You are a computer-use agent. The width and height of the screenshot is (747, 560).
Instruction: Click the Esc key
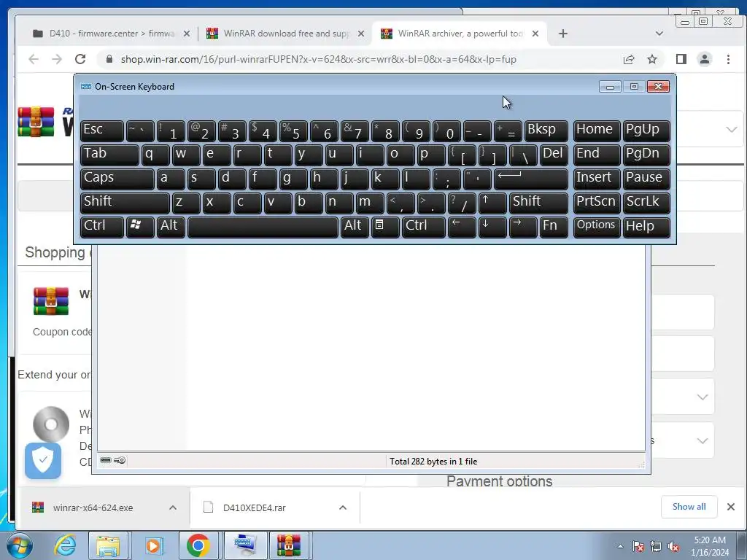[102, 131]
